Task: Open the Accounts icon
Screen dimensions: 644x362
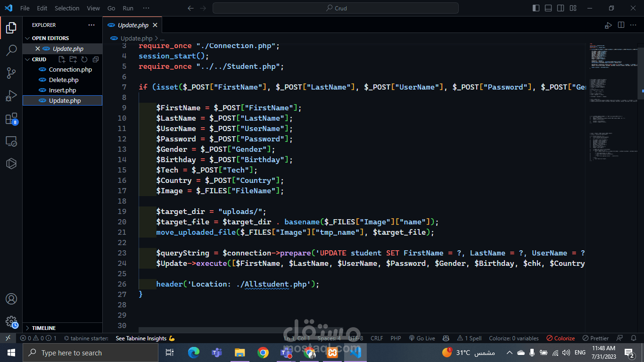Action: [11, 299]
